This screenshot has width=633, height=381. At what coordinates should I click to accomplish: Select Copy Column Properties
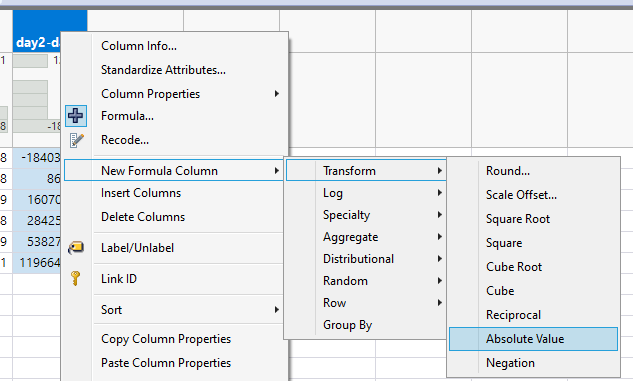point(166,339)
